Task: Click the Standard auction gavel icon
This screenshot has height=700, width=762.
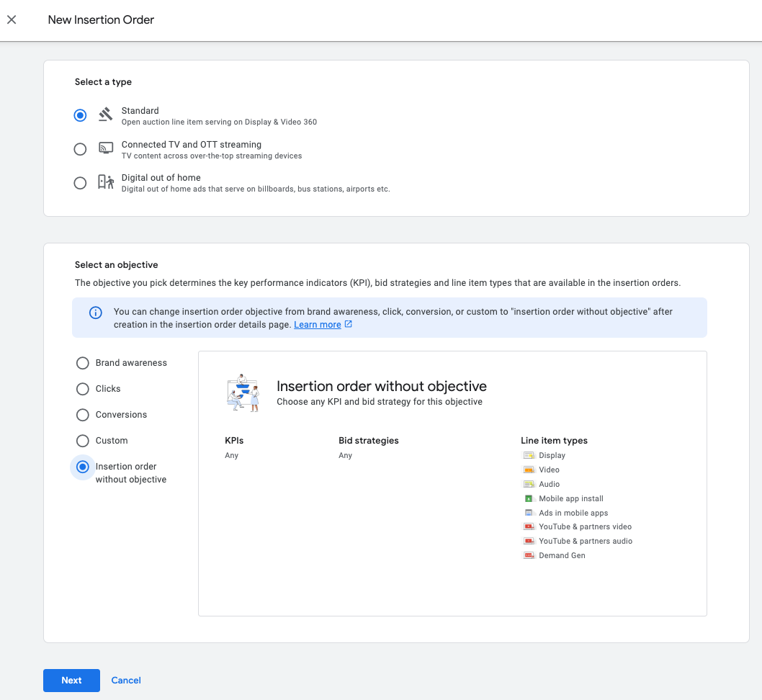Action: coord(106,115)
